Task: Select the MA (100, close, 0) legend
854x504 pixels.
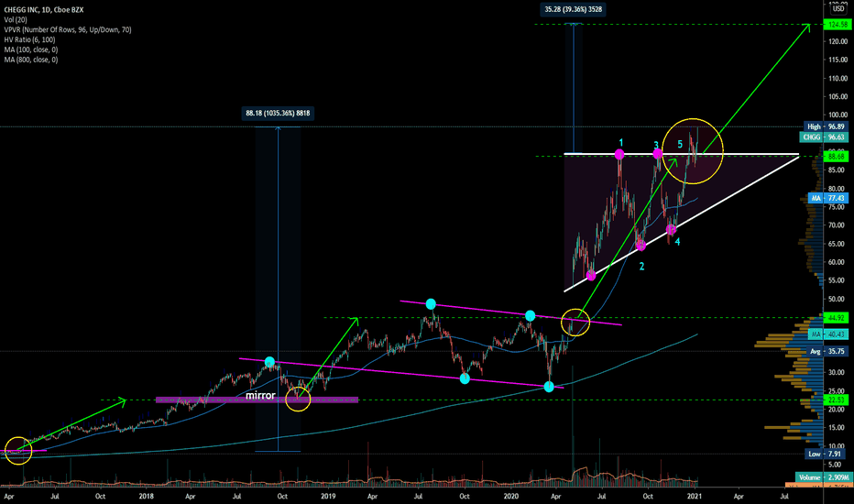Action: pos(31,49)
